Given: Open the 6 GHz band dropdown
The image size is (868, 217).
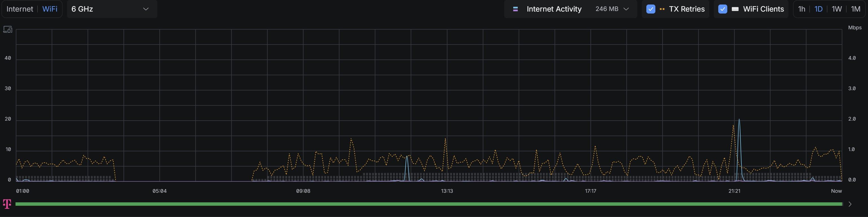Looking at the screenshot, I should click(112, 9).
